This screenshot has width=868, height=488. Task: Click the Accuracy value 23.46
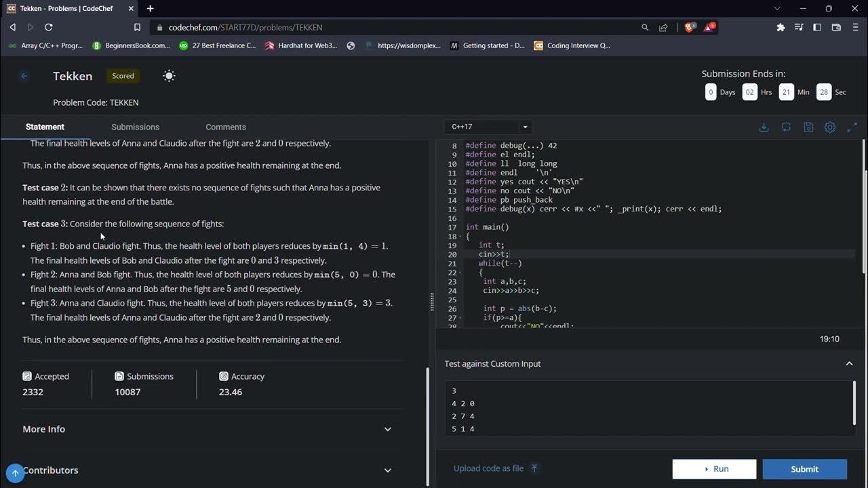tap(231, 392)
